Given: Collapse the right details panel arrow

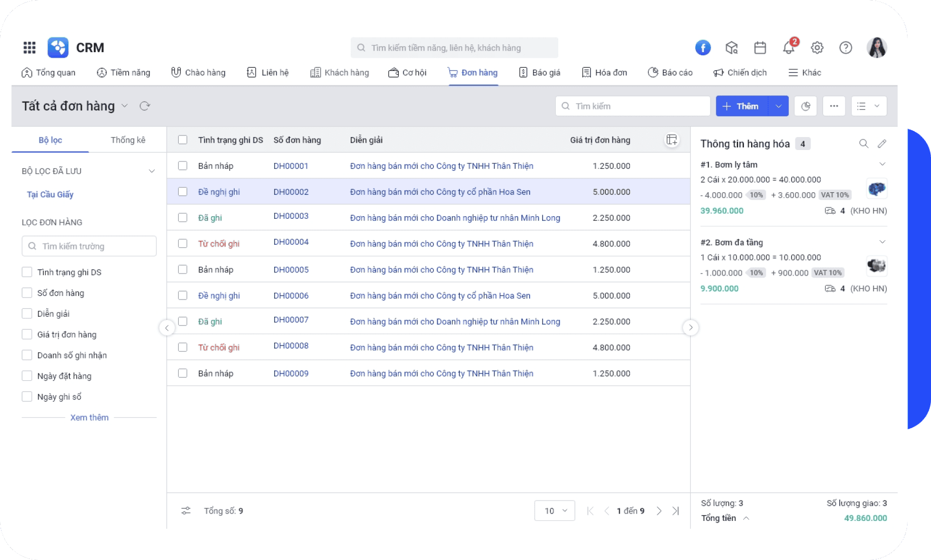Looking at the screenshot, I should tap(691, 328).
